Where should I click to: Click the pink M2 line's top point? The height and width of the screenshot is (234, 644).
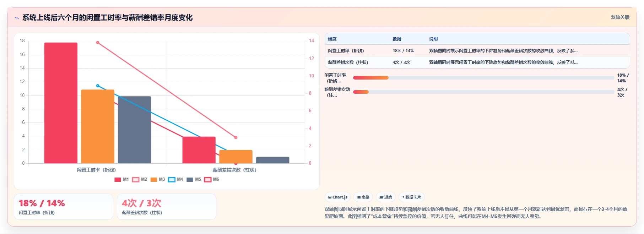[98, 43]
